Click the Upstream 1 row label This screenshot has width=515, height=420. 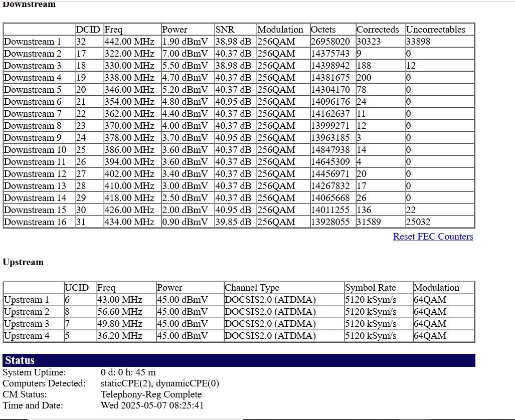pyautogui.click(x=26, y=300)
